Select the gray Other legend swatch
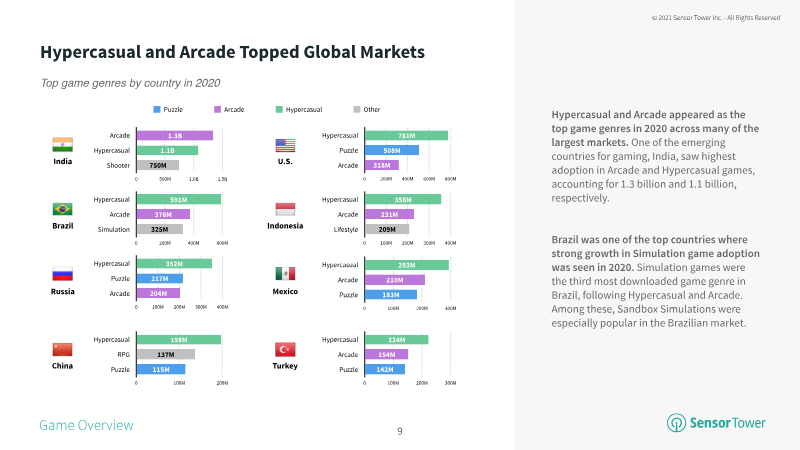This screenshot has height=450, width=800. 357,109
